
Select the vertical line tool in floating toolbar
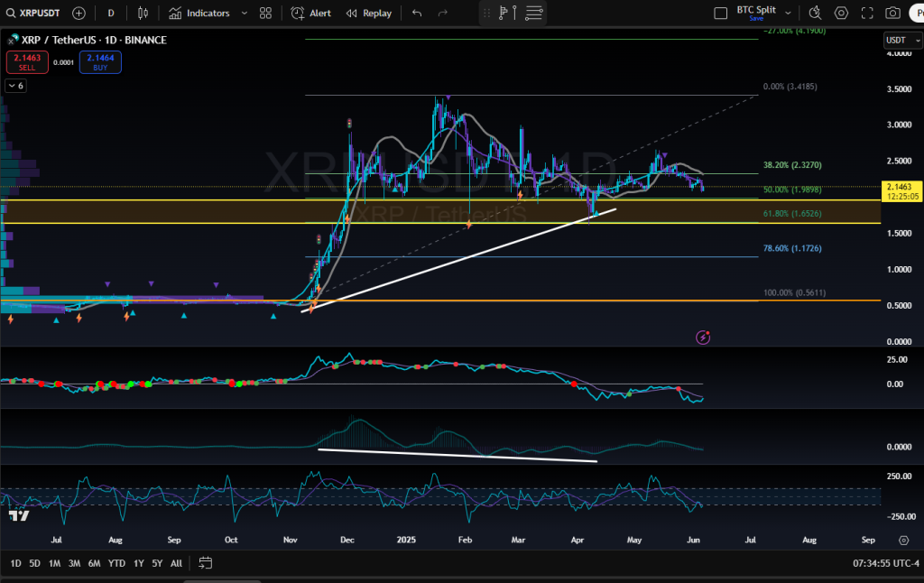tap(514, 13)
